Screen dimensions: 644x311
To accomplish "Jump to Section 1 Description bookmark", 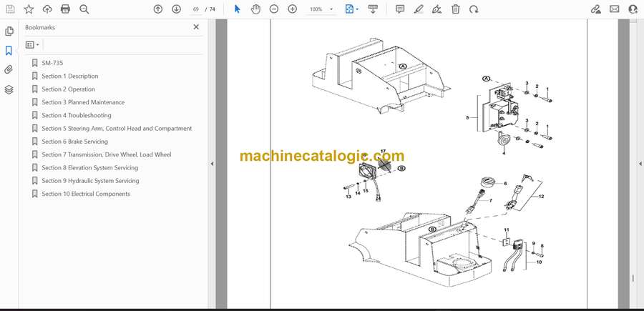I will 70,76.
